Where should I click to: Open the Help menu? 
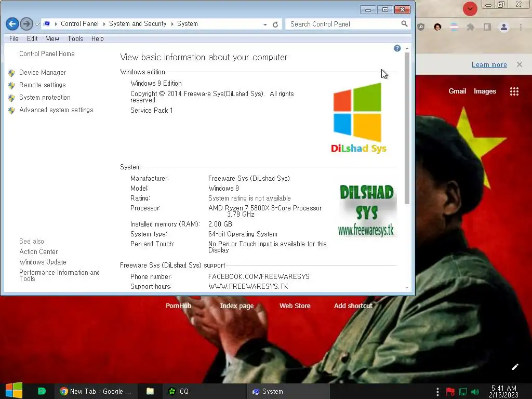tap(97, 38)
